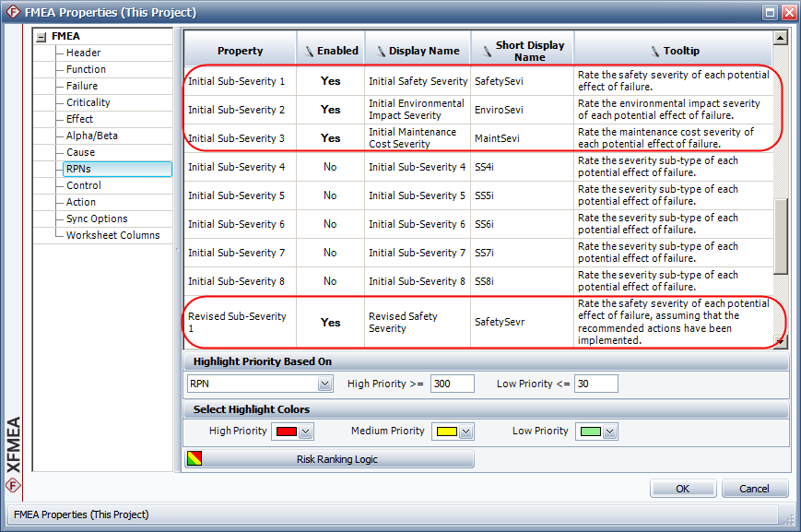Click the pencil icon in Enabled column header
Image resolution: width=801 pixels, height=532 pixels.
(x=308, y=52)
